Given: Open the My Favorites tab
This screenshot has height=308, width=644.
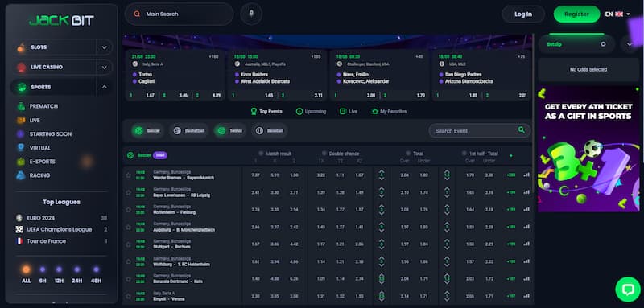Looking at the screenshot, I should (x=389, y=112).
